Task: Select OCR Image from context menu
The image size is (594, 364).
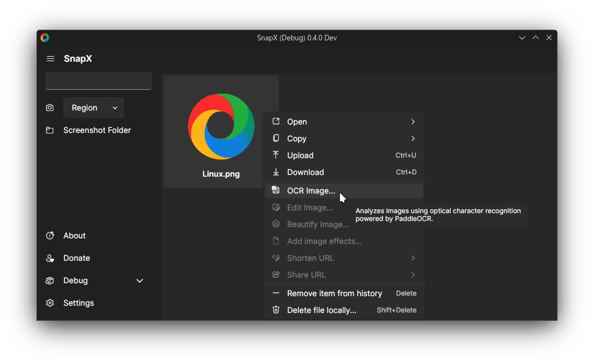Action: click(311, 191)
